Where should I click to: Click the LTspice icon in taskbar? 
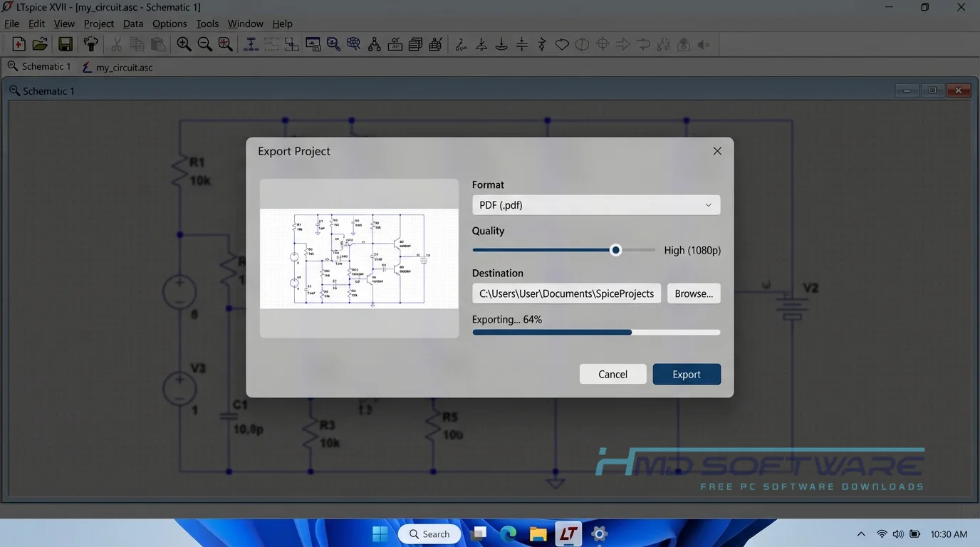[568, 533]
